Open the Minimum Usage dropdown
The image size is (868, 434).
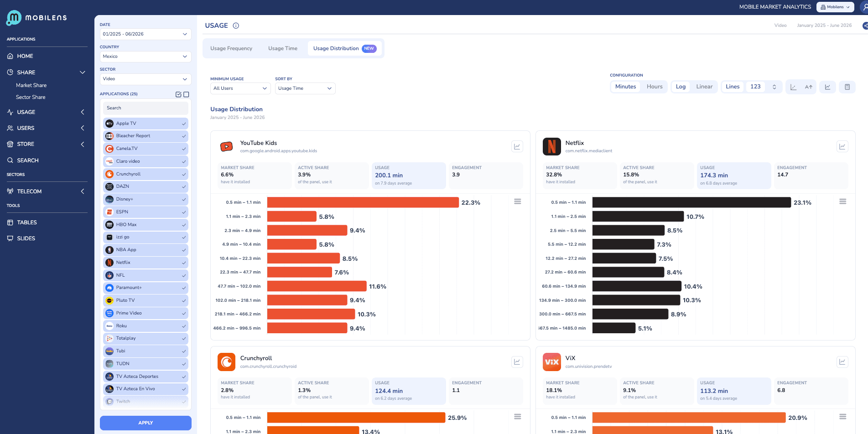pyautogui.click(x=240, y=88)
